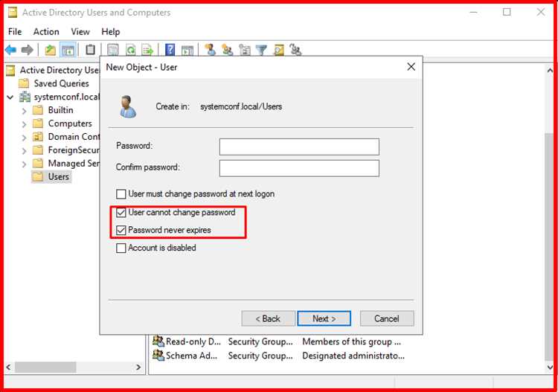Viewport: 558px width, 392px height.
Task: Click the tree pane horizontal scrollbar thumb
Action: click(x=45, y=367)
